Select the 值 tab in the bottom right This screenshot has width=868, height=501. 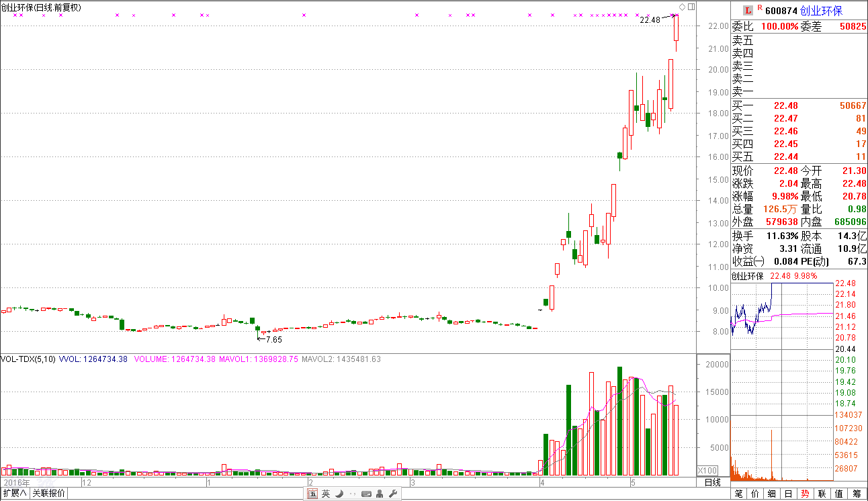pyautogui.click(x=839, y=494)
